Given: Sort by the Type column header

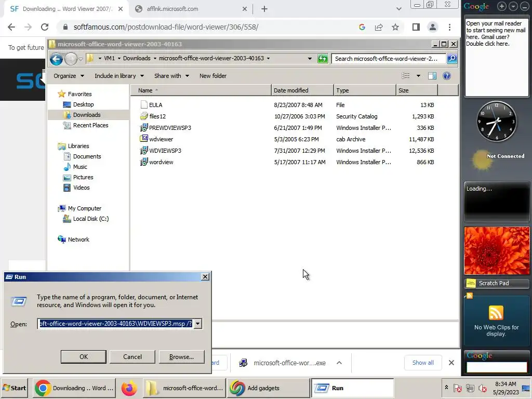Looking at the screenshot, I should tap(365, 90).
